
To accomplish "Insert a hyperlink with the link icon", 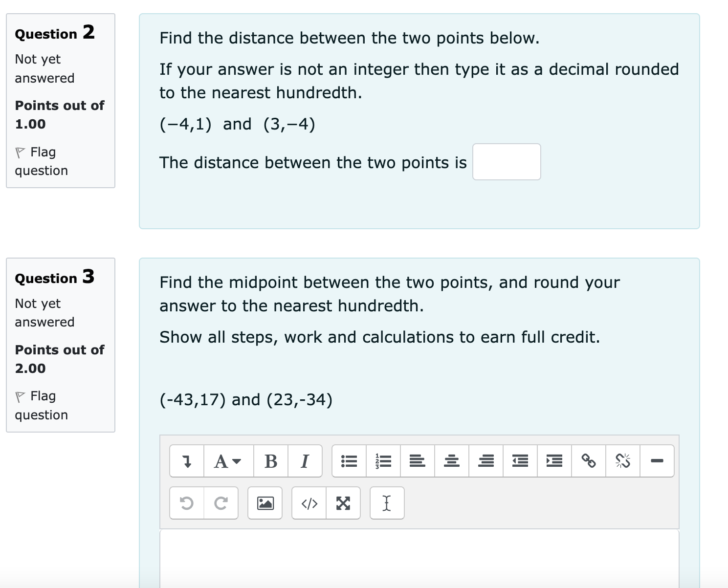I will pyautogui.click(x=588, y=460).
